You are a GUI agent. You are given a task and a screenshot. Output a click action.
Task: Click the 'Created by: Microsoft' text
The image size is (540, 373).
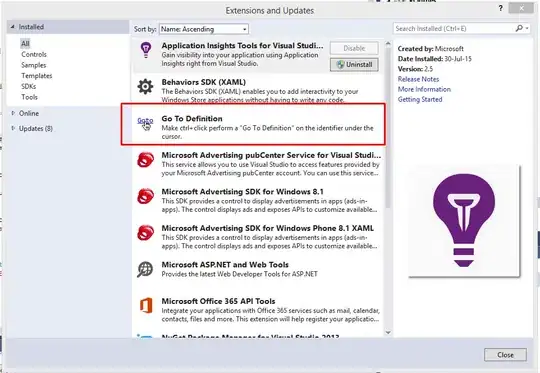431,49
